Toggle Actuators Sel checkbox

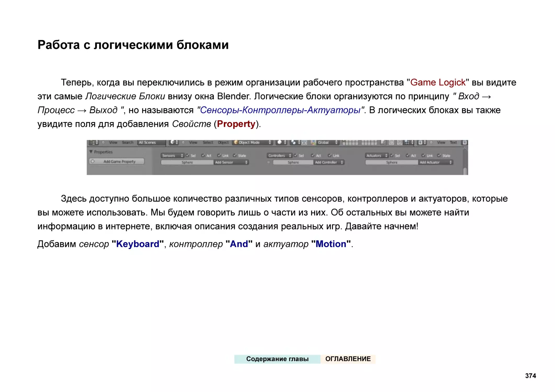[392, 155]
